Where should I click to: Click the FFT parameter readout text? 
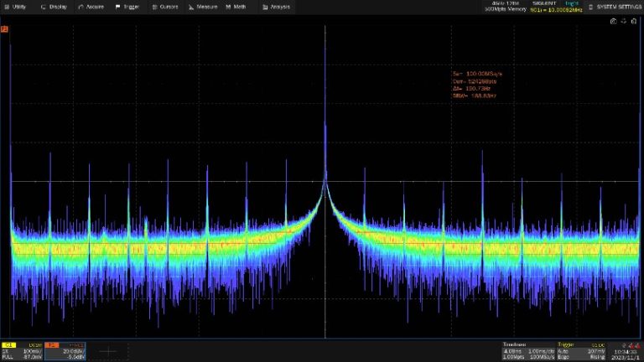[475, 85]
